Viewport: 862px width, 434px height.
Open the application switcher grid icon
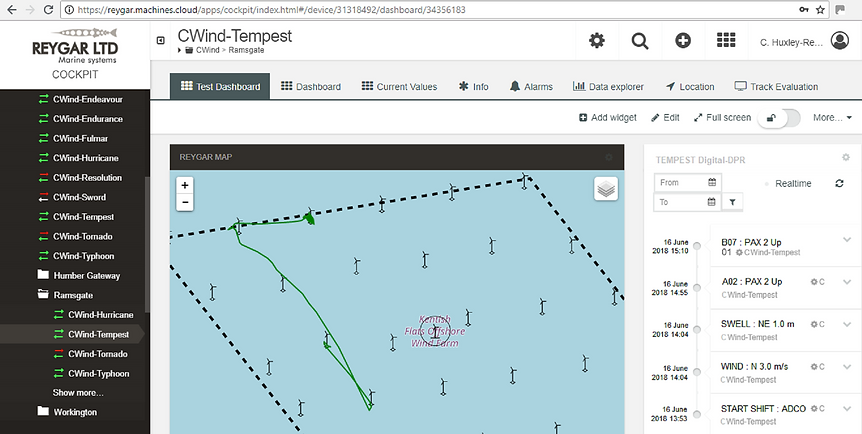pyautogui.click(x=726, y=41)
